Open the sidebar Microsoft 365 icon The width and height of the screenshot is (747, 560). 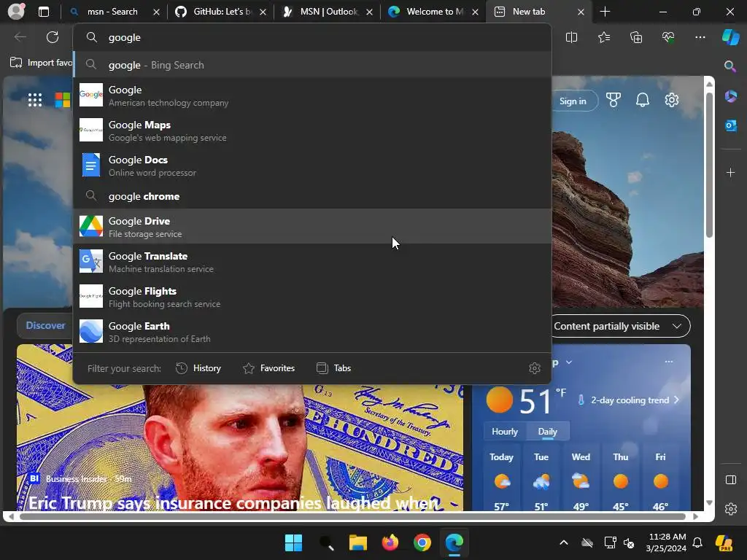pyautogui.click(x=730, y=96)
